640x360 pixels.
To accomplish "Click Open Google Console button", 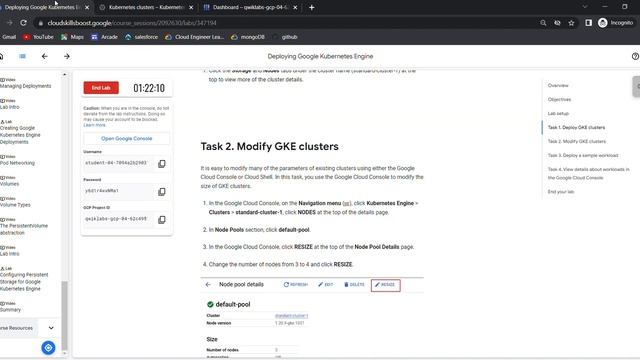I will click(x=127, y=138).
